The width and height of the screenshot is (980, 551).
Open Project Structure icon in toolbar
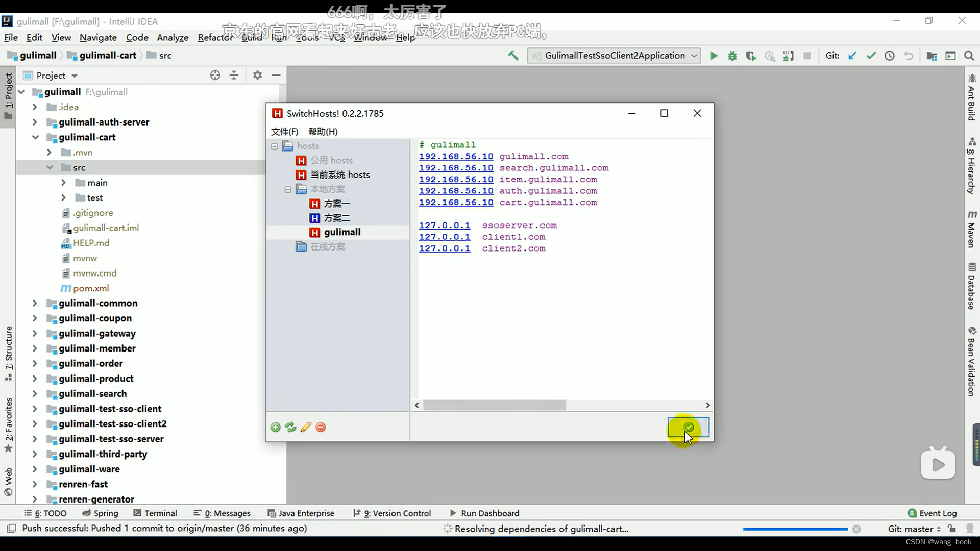coord(932,56)
